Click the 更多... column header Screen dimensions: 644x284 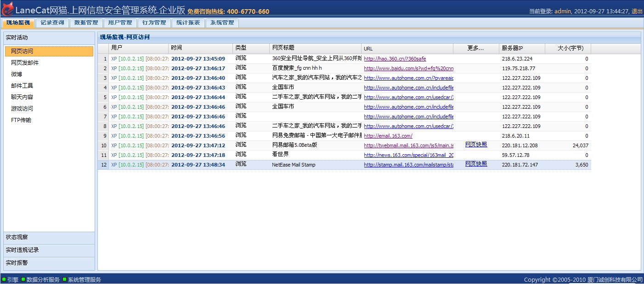click(x=476, y=48)
